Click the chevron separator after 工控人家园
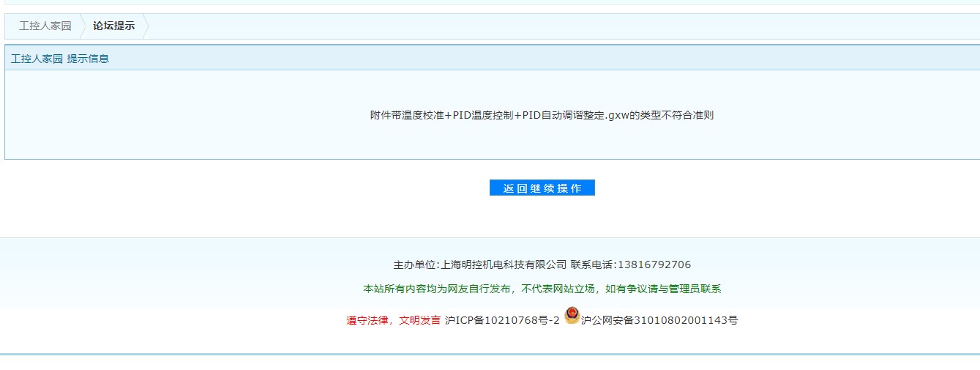 tap(82, 26)
